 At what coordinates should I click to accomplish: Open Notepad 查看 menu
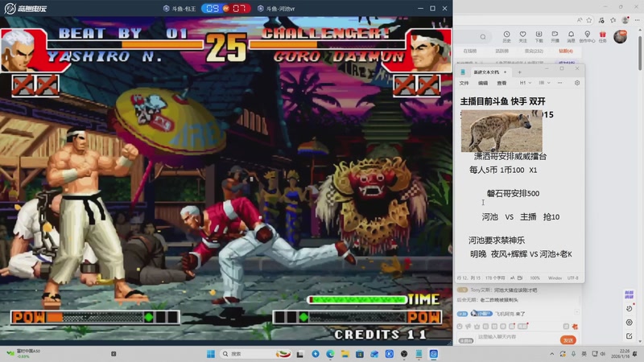[502, 83]
